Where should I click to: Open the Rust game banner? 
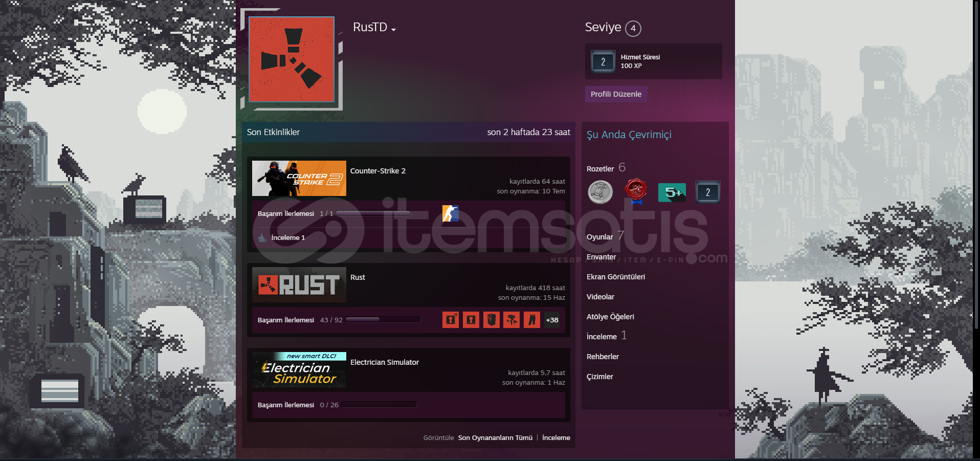click(299, 284)
